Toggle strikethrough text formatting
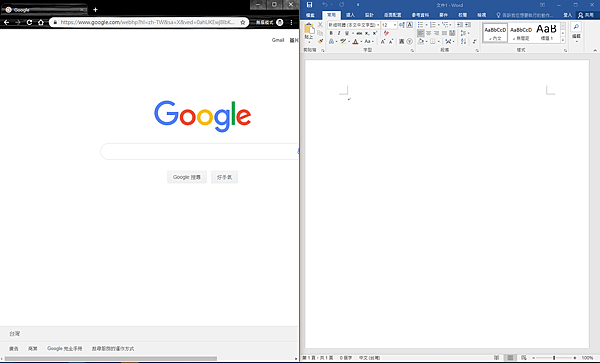The height and width of the screenshot is (363, 600). pyautogui.click(x=359, y=33)
